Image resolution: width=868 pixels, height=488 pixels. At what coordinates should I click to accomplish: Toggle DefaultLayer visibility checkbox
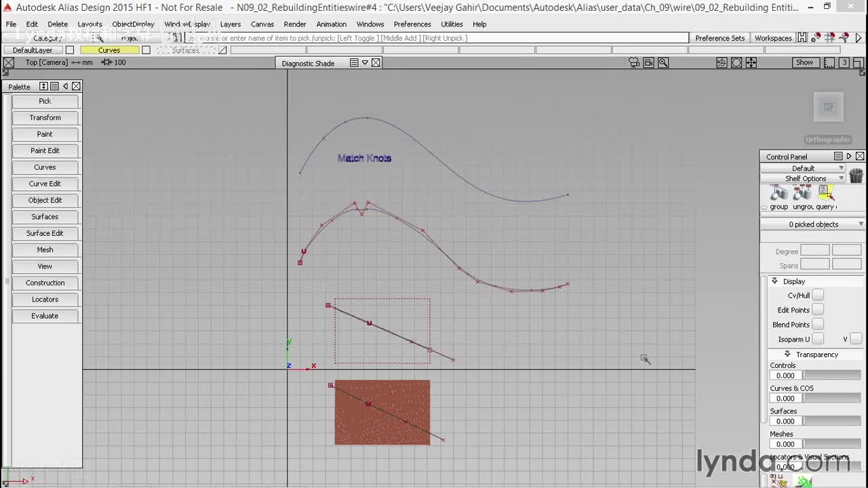click(70, 50)
